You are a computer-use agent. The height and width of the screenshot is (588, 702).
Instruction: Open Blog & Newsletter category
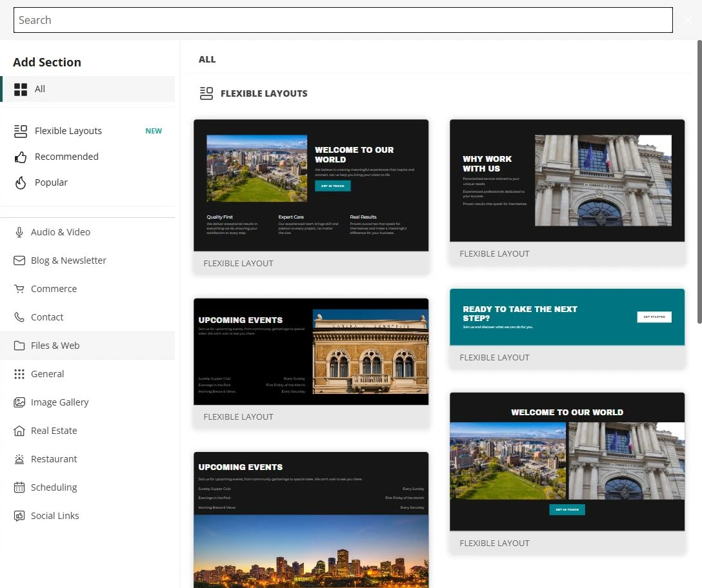click(x=88, y=260)
